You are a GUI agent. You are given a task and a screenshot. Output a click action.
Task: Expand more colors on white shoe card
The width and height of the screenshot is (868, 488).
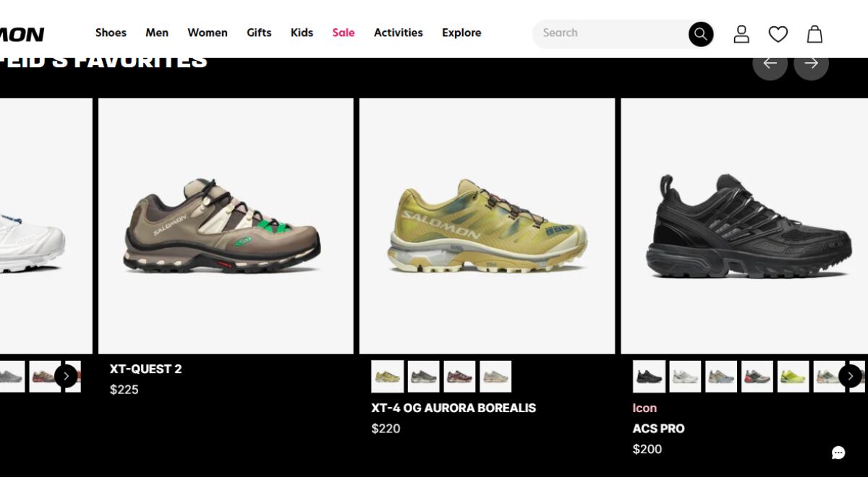click(66, 376)
